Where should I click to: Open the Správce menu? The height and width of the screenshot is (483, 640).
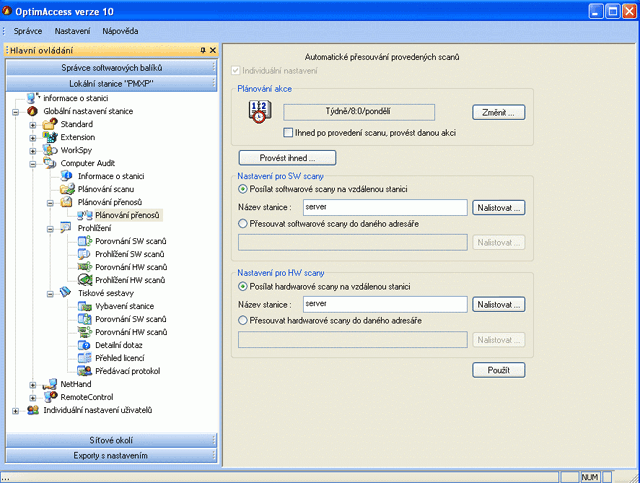(28, 31)
